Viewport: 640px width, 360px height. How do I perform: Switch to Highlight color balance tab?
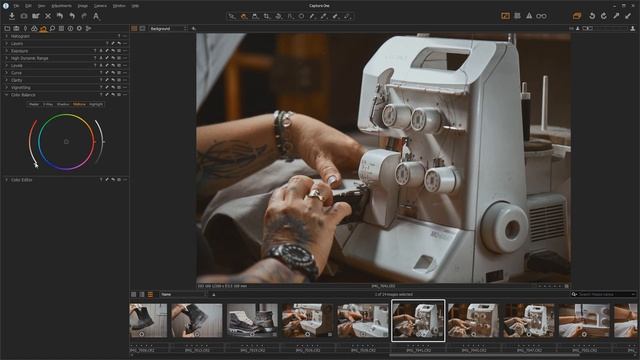pyautogui.click(x=96, y=104)
